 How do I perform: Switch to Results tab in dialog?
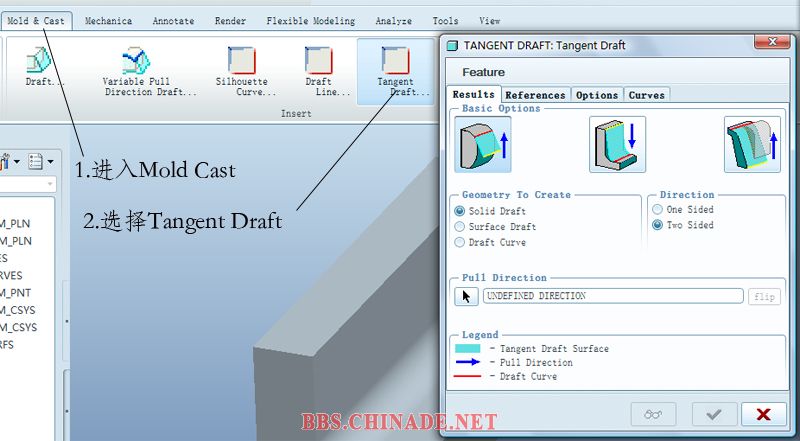pyautogui.click(x=473, y=94)
